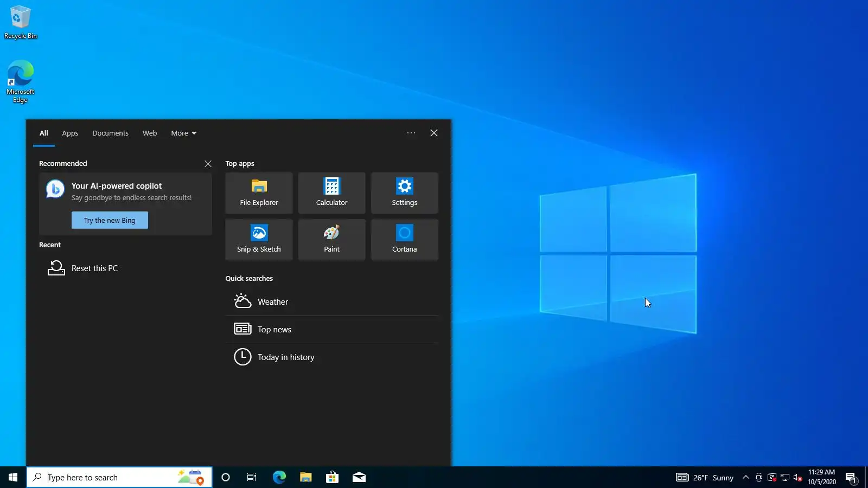Open the Windows Start menu
The image size is (868, 488).
pyautogui.click(x=13, y=477)
